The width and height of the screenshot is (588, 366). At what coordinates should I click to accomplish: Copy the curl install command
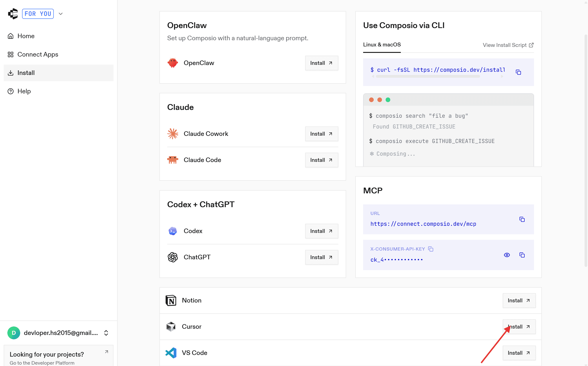click(x=518, y=72)
